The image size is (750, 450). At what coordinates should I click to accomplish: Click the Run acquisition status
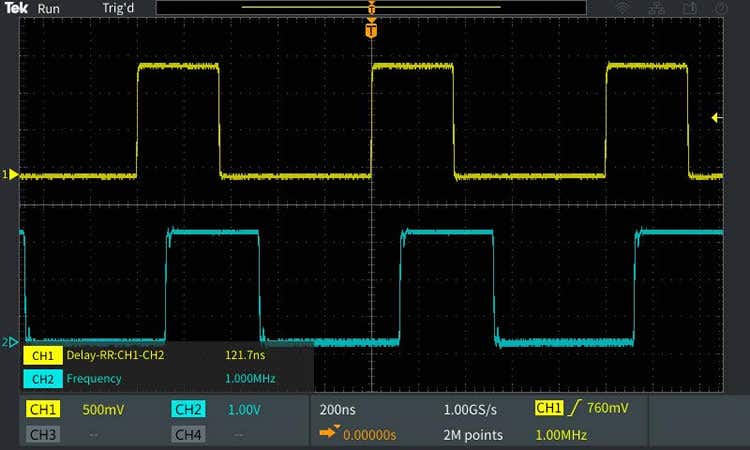coord(48,9)
